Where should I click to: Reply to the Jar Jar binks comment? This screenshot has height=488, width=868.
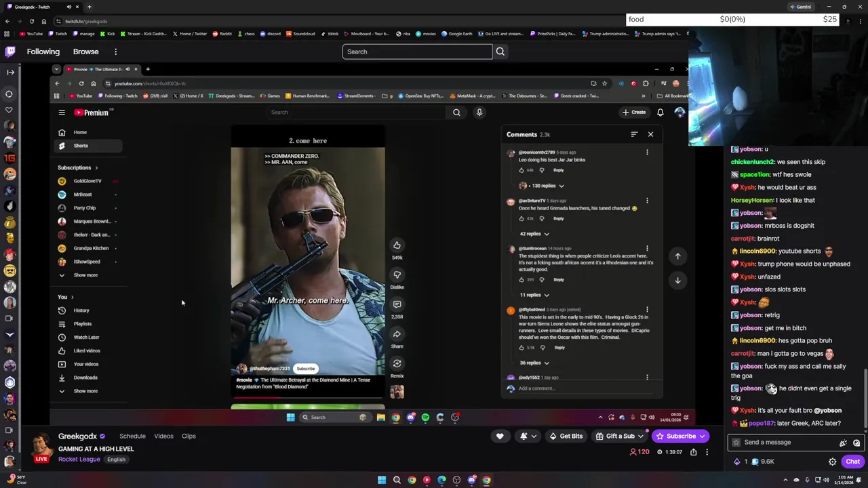[x=559, y=170]
